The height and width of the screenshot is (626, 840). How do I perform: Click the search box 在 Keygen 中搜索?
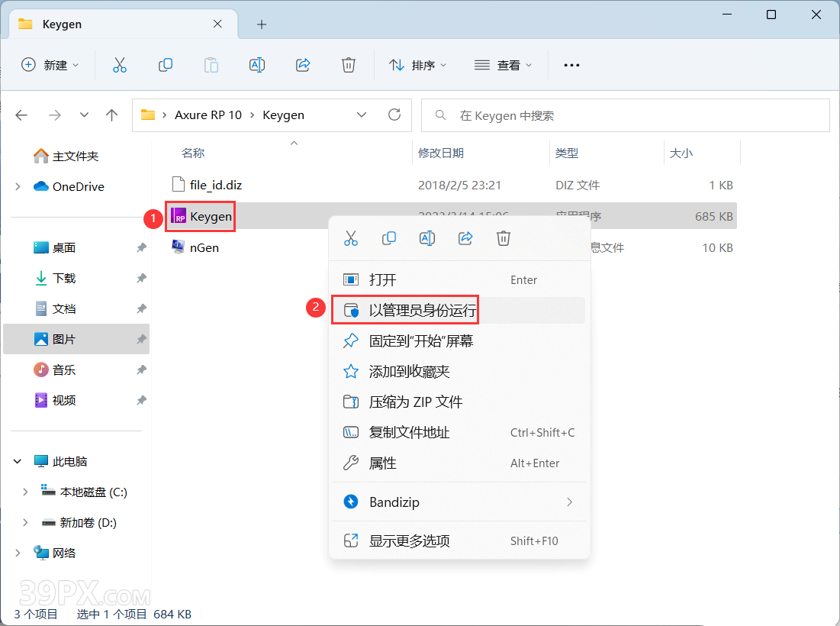[x=625, y=115]
